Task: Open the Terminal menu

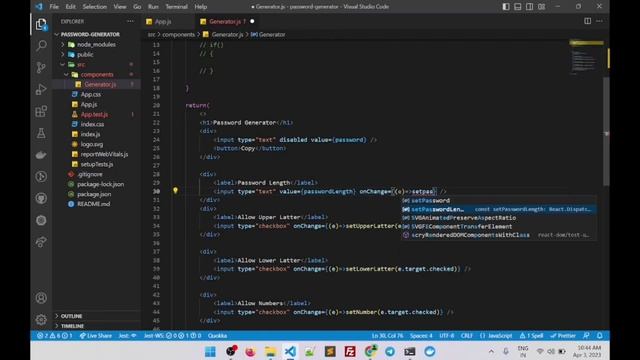Action: click(176, 7)
